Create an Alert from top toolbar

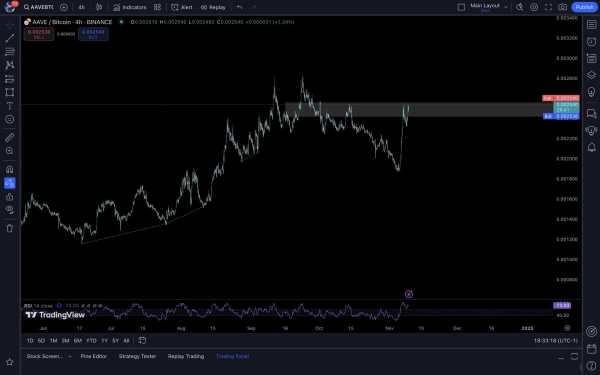point(182,7)
